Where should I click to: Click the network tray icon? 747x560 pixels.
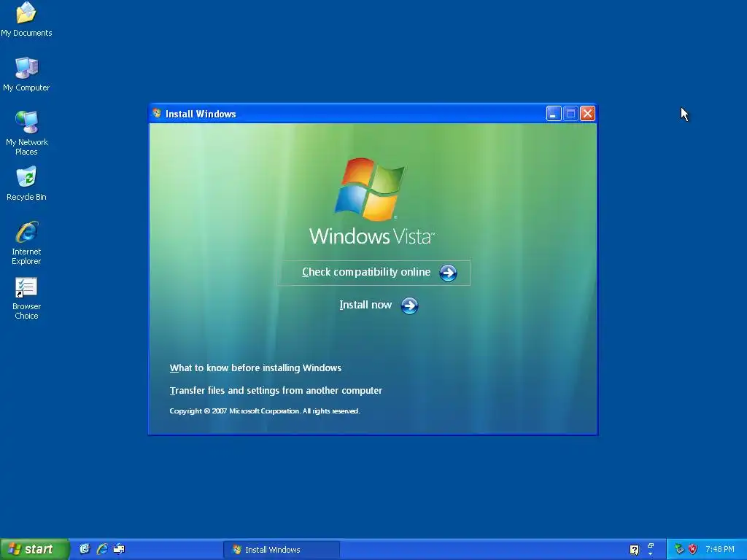point(679,549)
